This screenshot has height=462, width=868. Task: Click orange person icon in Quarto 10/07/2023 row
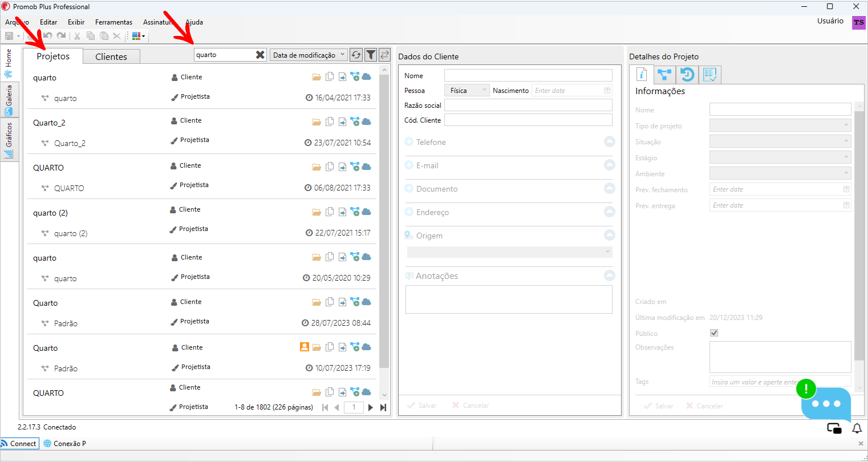[305, 347]
